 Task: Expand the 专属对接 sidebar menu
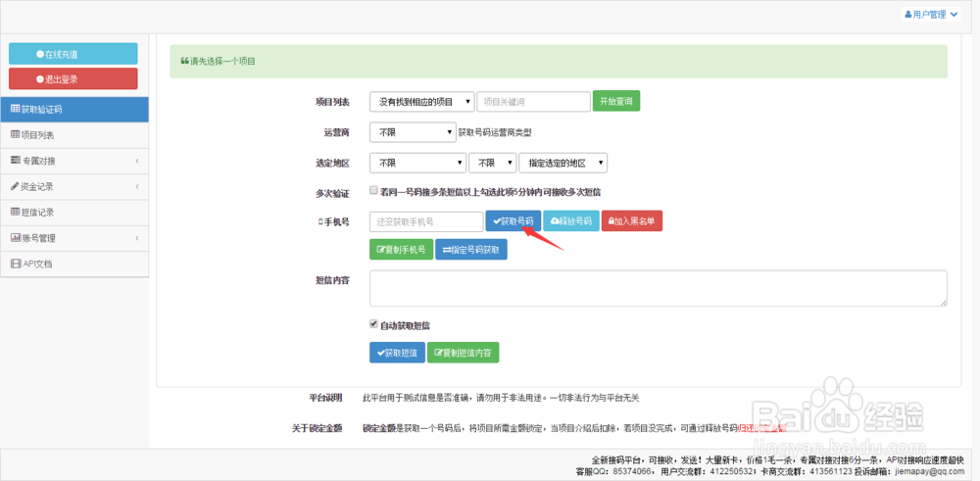74,162
